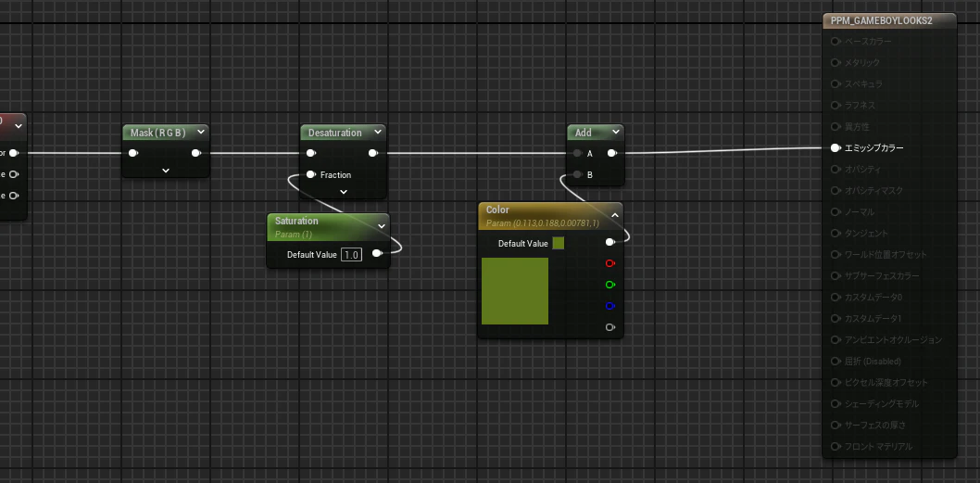This screenshot has height=483, width=980.
Task: Click the alpha channel output pin on Color node
Action: coord(610,327)
